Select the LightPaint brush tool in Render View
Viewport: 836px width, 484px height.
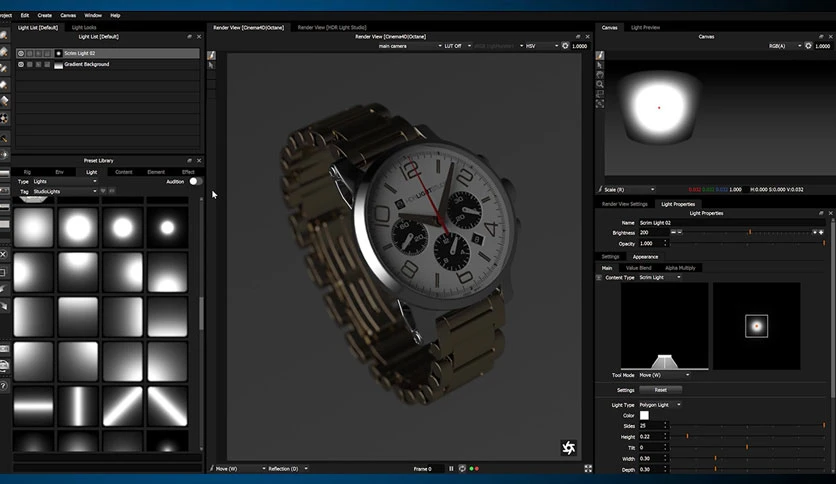pos(211,55)
